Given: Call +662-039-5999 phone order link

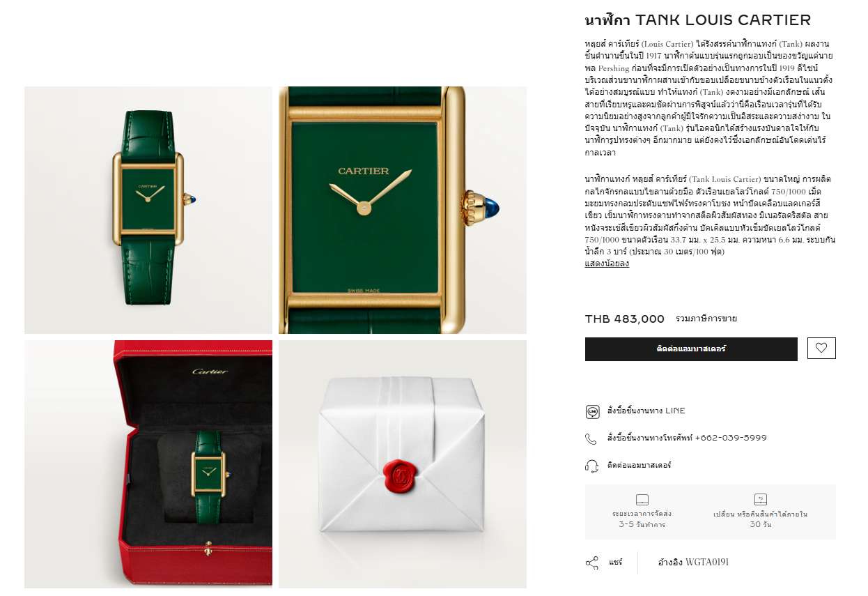Looking at the screenshot, I should [687, 438].
